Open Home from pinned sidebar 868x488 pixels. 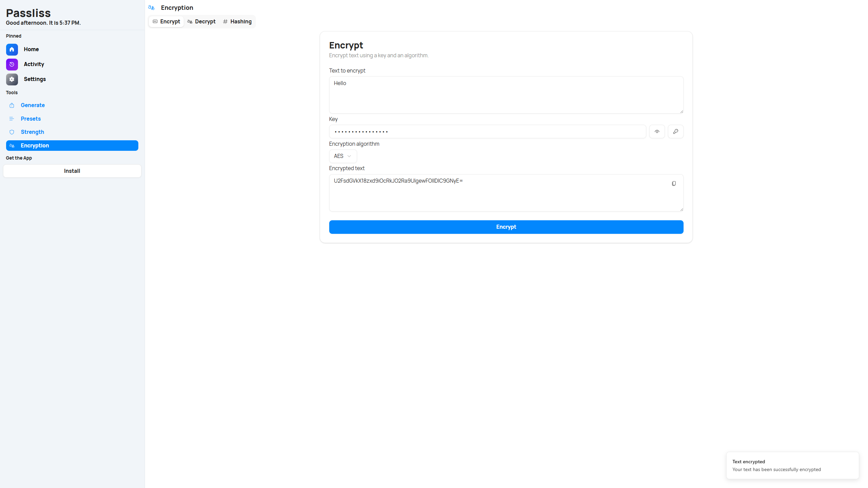[x=31, y=49]
